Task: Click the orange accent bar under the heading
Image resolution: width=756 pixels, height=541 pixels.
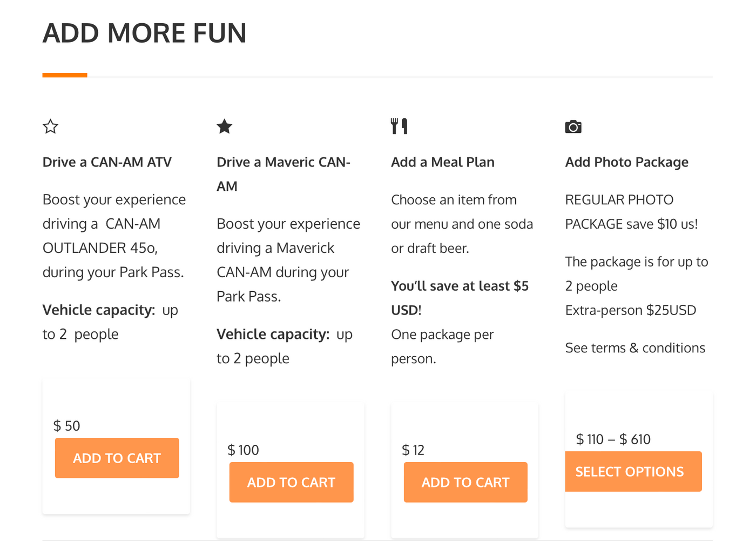Action: (65, 75)
